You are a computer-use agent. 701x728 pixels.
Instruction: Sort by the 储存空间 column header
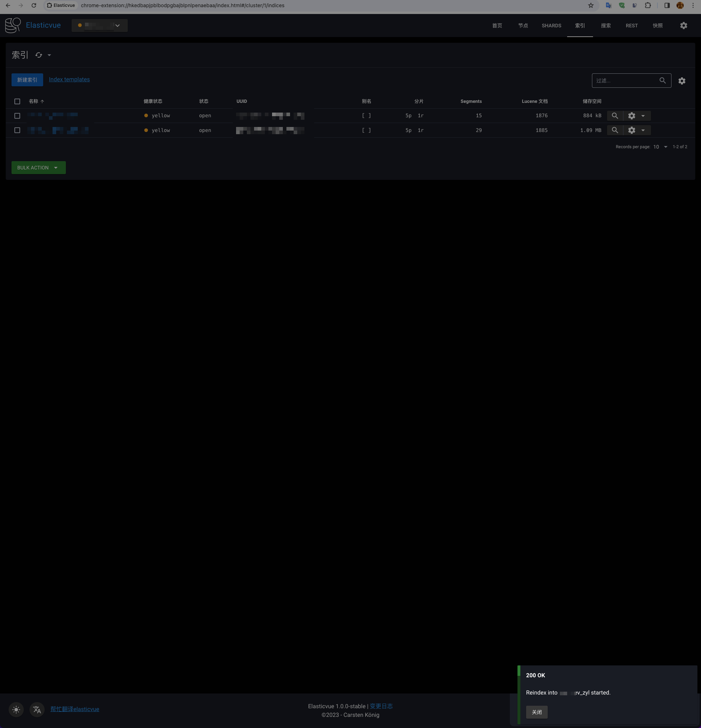pyautogui.click(x=592, y=101)
